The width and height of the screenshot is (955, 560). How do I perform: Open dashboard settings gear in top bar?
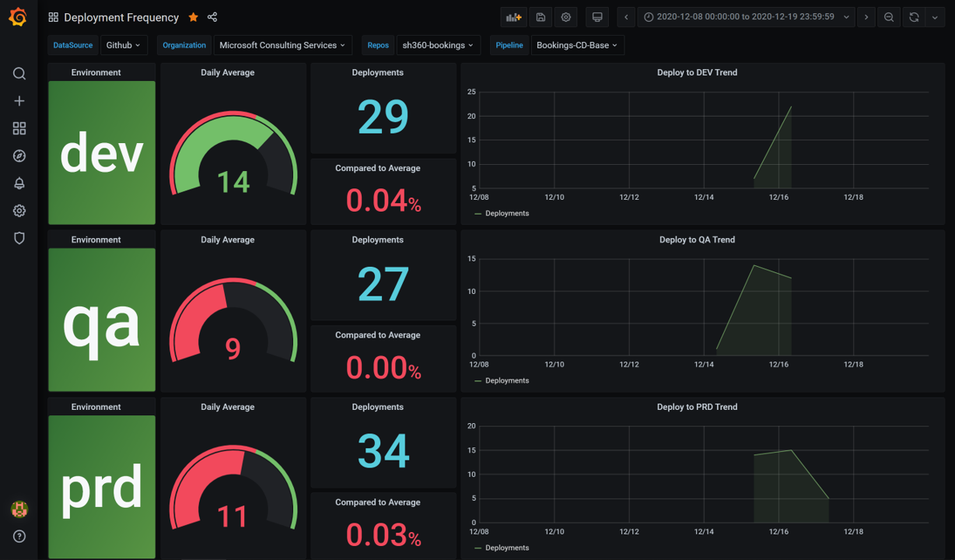click(566, 17)
